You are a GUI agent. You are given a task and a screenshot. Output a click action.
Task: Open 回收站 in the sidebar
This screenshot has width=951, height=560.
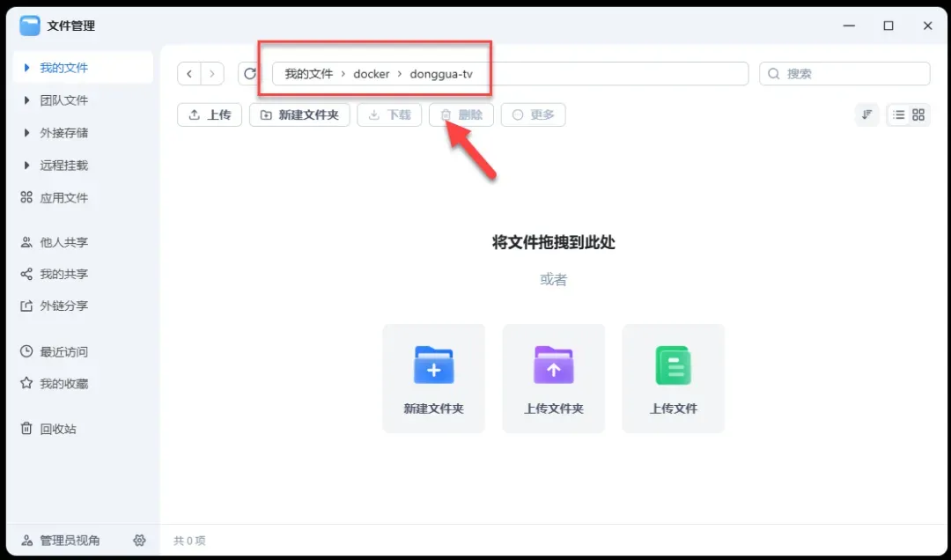pos(57,429)
